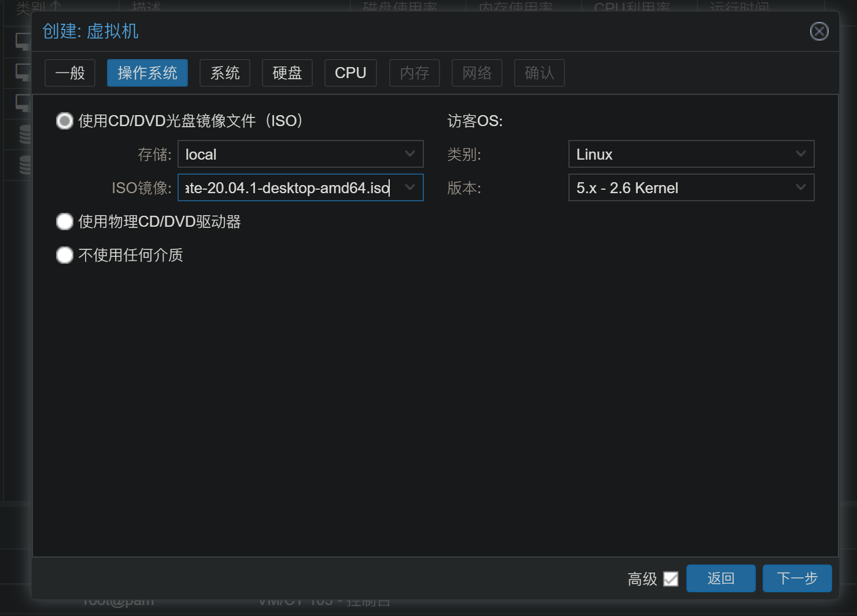Screen dimensions: 857x616
Task: Click inside the ISO镜像 text field
Action: 286,188
